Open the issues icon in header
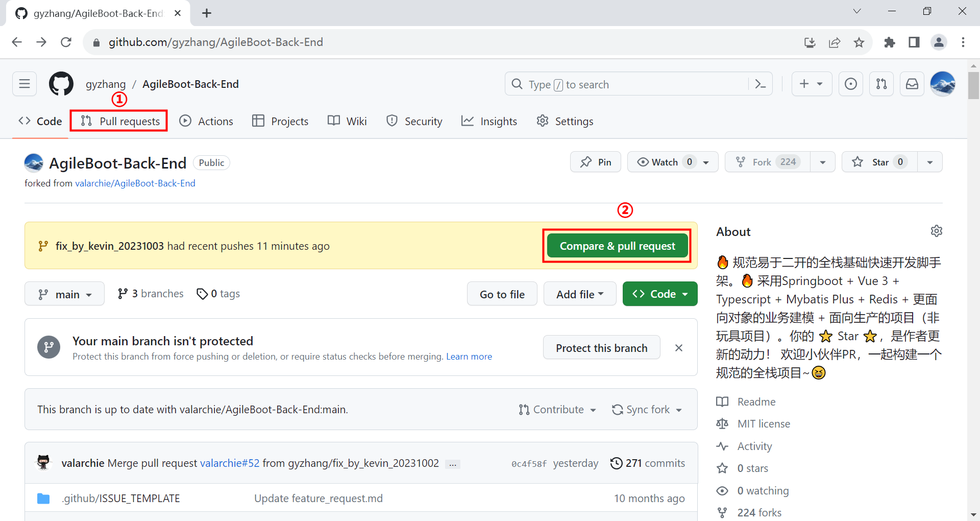Viewport: 980px width, 521px height. [851, 84]
